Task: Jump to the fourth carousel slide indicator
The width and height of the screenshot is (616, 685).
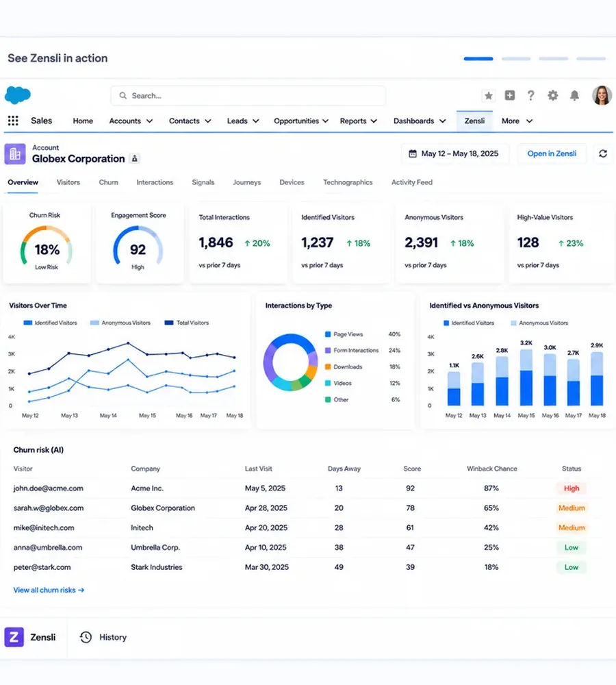Action: coord(591,58)
